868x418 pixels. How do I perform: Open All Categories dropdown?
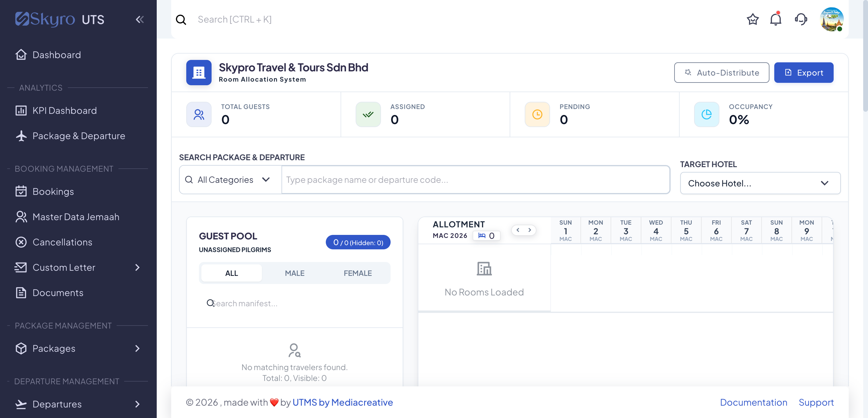pyautogui.click(x=231, y=179)
